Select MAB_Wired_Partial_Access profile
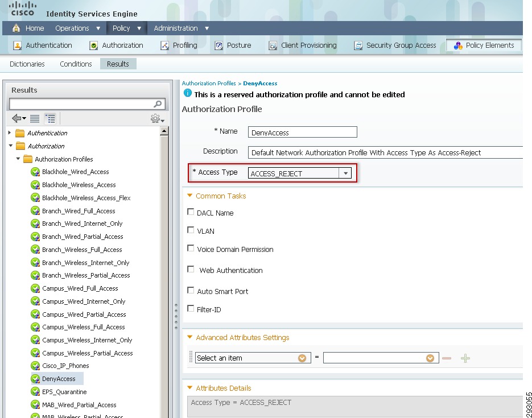 [79, 405]
